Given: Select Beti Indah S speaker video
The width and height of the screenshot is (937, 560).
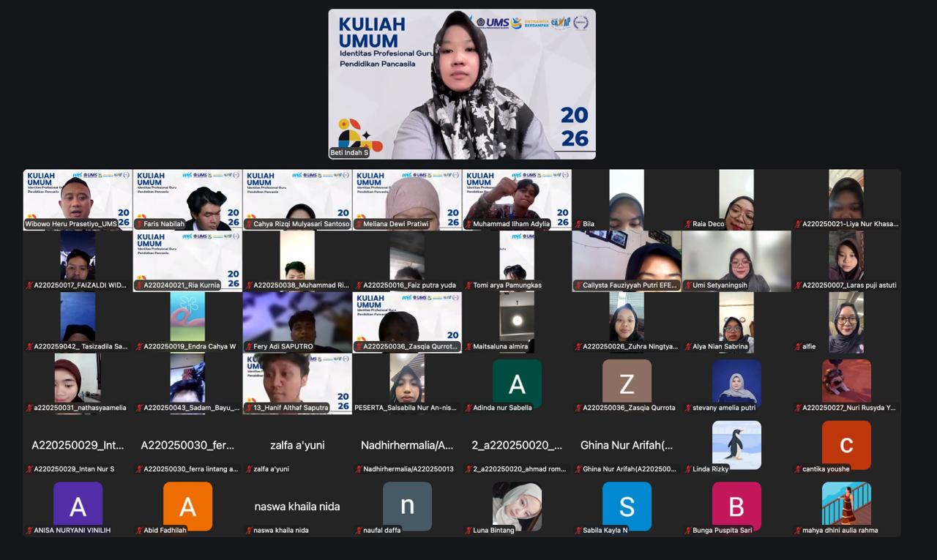Looking at the screenshot, I should (462, 84).
